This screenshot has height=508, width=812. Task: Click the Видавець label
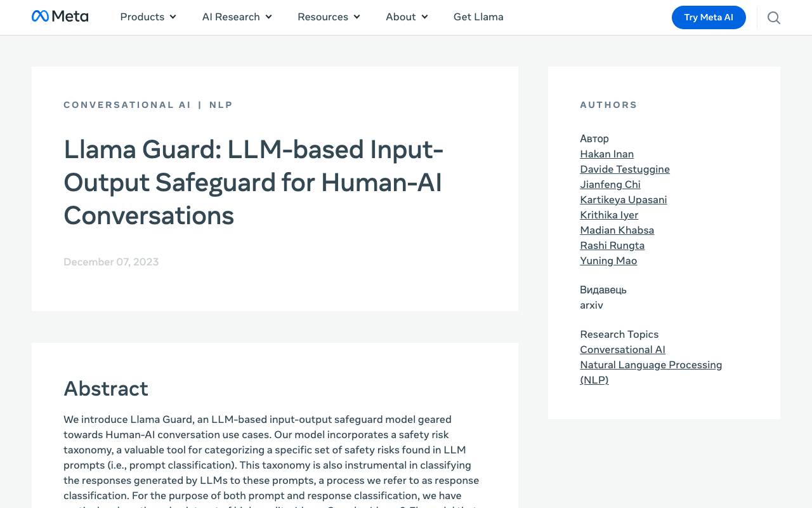coord(603,290)
